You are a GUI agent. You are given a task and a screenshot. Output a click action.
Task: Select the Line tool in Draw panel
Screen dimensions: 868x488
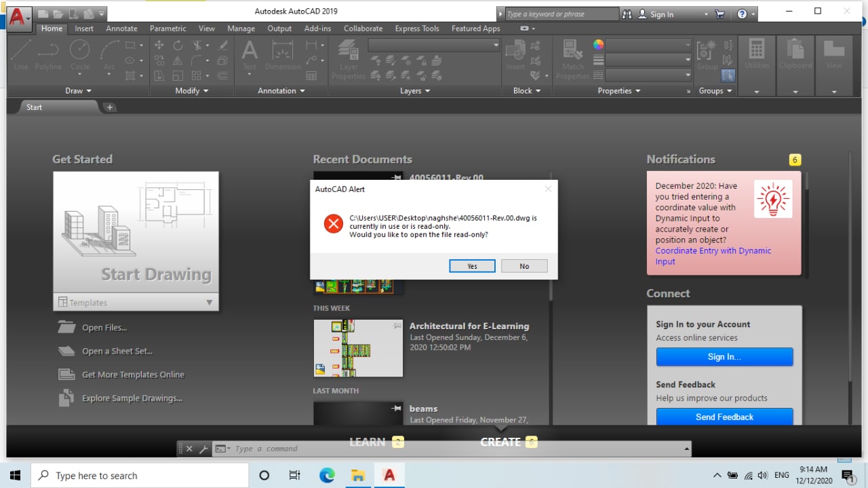click(21, 54)
